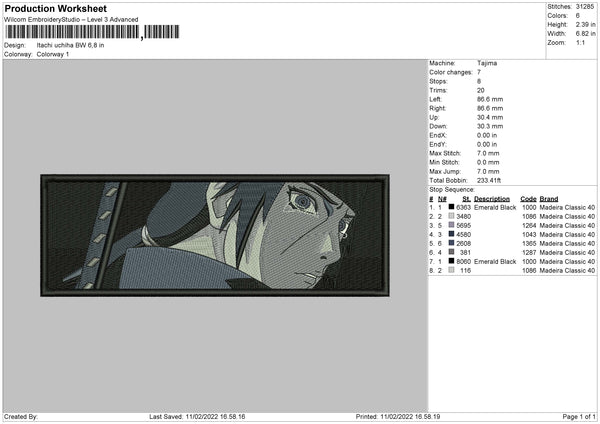Click the stitch count '8060'
This screenshot has height=424, width=600.
(463, 261)
